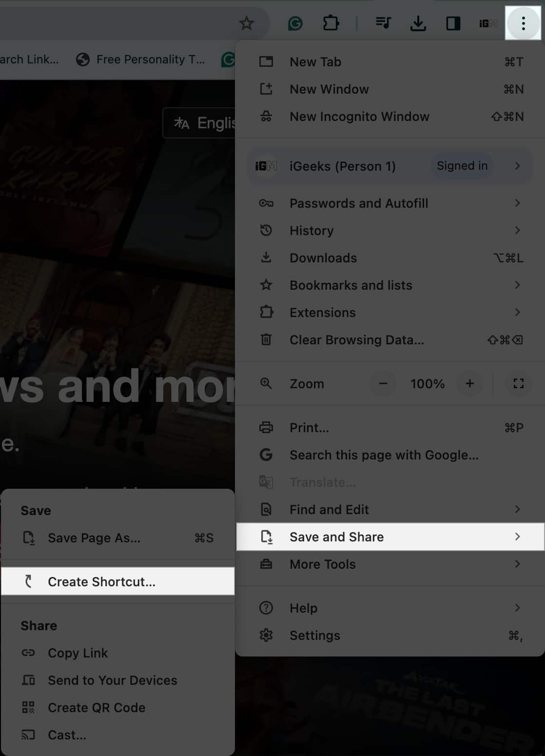Select Search this page with Google...
Viewport: 545px width, 756px height.
point(390,455)
